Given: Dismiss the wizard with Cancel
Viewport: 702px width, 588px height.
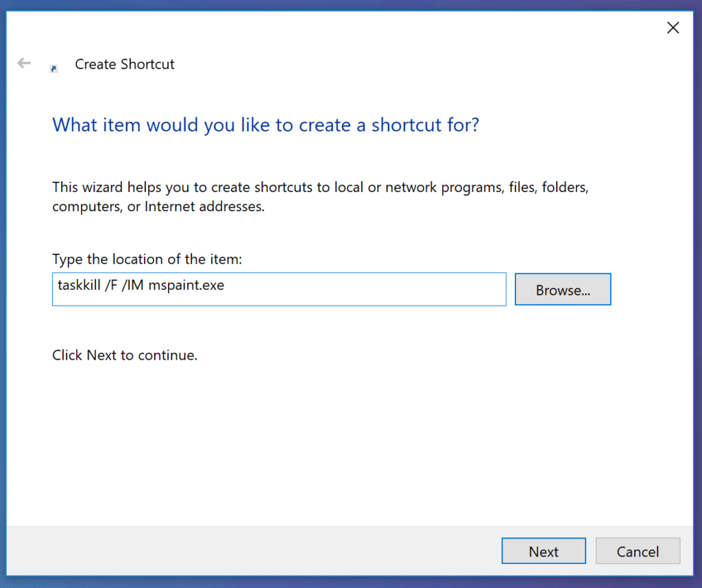Looking at the screenshot, I should 638,551.
